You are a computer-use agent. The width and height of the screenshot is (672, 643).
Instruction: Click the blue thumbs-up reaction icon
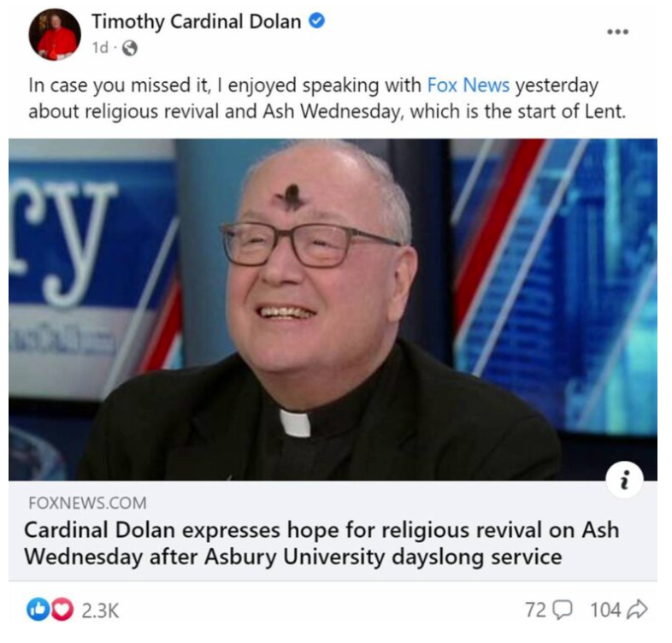tap(38, 610)
